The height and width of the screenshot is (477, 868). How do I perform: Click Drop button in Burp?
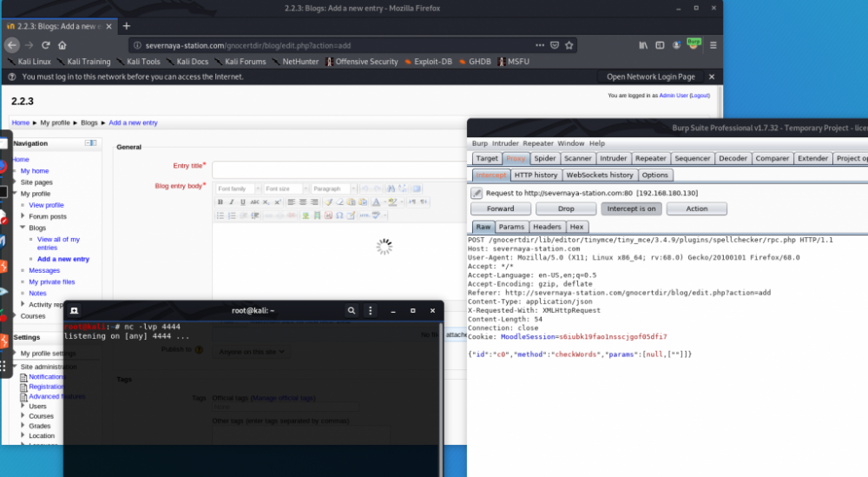point(566,209)
